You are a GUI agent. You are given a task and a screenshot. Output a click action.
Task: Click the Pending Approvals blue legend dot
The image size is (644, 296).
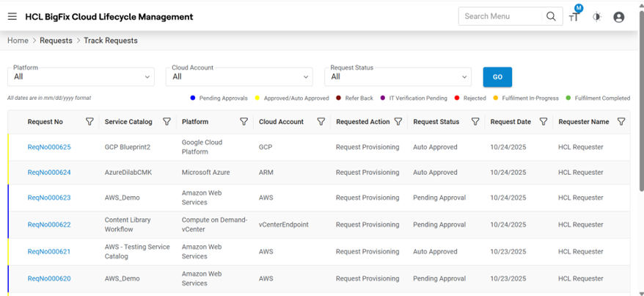[193, 98]
